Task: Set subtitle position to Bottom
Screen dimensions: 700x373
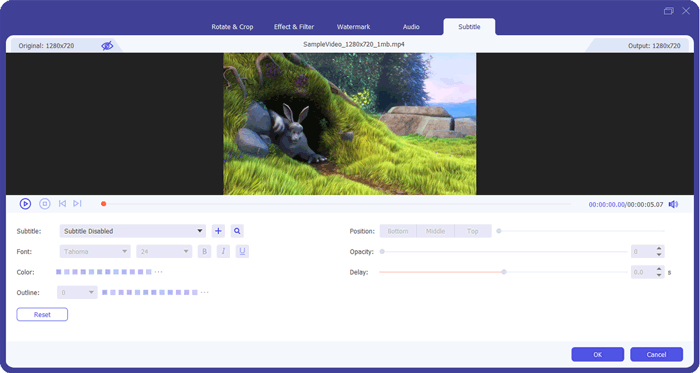Action: [x=398, y=231]
